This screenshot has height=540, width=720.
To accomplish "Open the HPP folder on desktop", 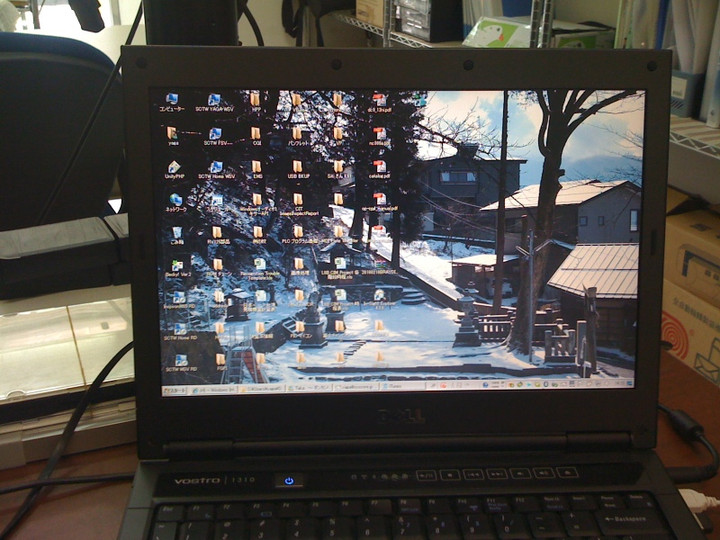I will pos(256,102).
